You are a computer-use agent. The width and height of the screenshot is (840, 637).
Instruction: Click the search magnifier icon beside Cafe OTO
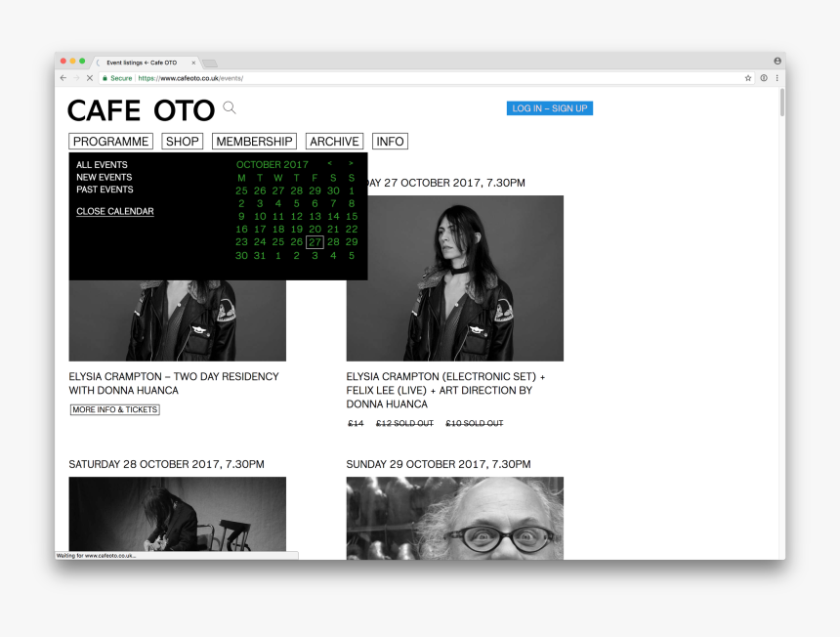(x=230, y=107)
